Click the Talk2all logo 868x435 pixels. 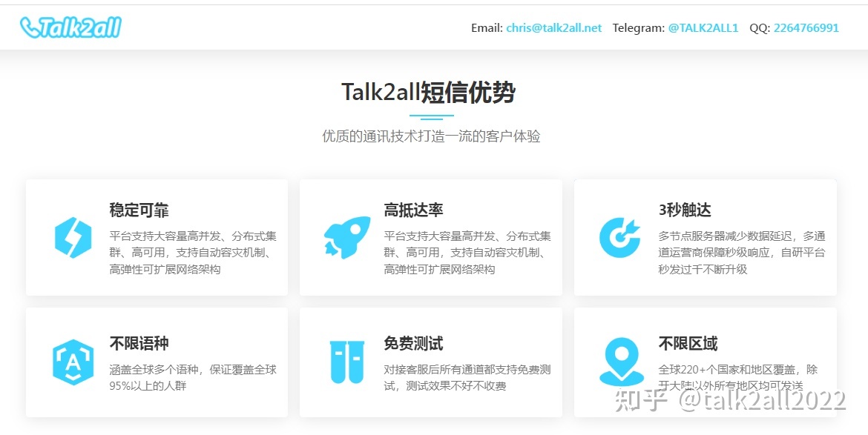pyautogui.click(x=70, y=27)
